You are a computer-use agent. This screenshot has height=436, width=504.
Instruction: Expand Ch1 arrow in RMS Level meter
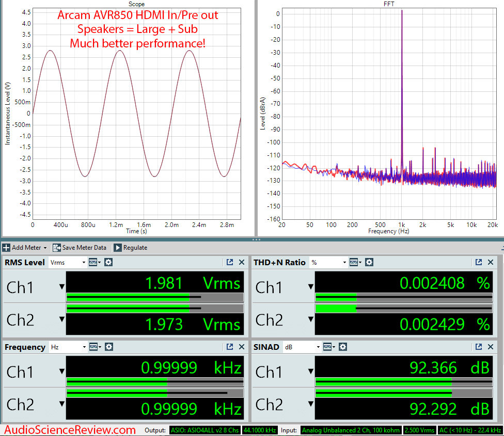coord(62,287)
